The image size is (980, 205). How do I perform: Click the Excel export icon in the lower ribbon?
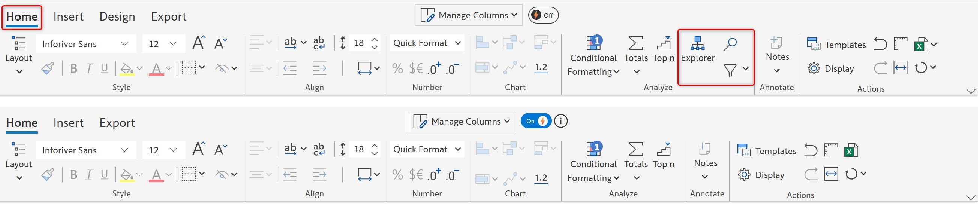coord(851,150)
